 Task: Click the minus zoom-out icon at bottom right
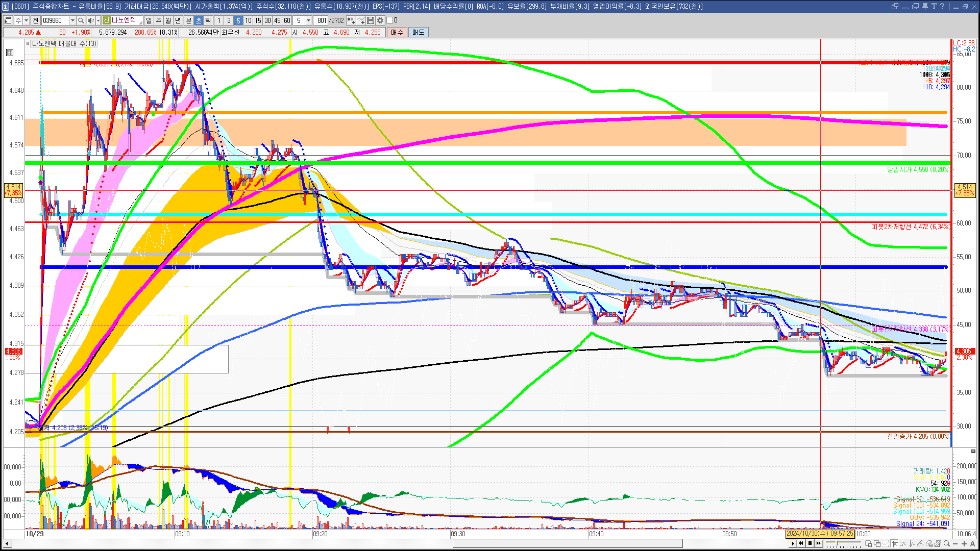point(955,543)
